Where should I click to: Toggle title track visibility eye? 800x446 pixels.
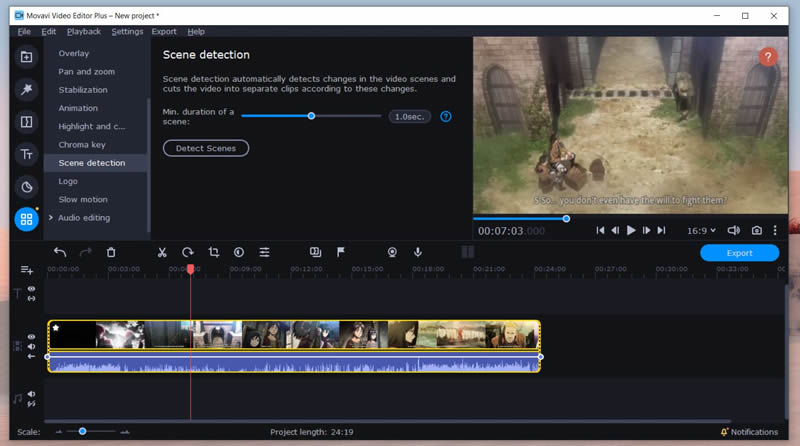point(31,289)
